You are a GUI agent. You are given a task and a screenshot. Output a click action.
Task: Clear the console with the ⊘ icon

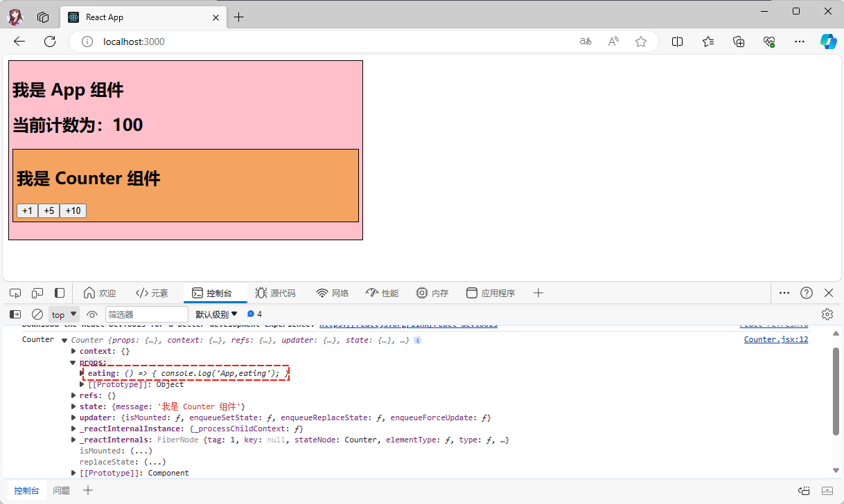[x=37, y=314]
